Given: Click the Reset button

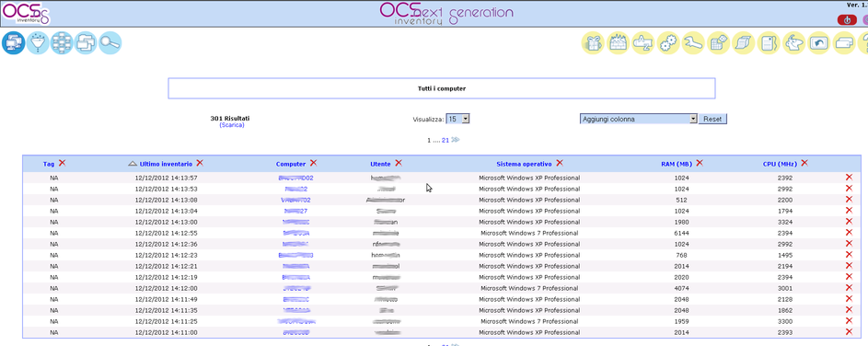Looking at the screenshot, I should [712, 119].
